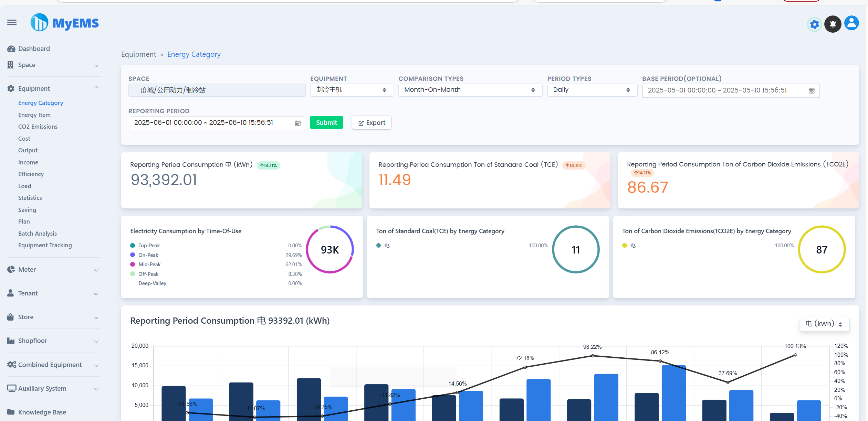868x421 pixels.
Task: Click the MyEMS logo
Action: click(x=65, y=23)
